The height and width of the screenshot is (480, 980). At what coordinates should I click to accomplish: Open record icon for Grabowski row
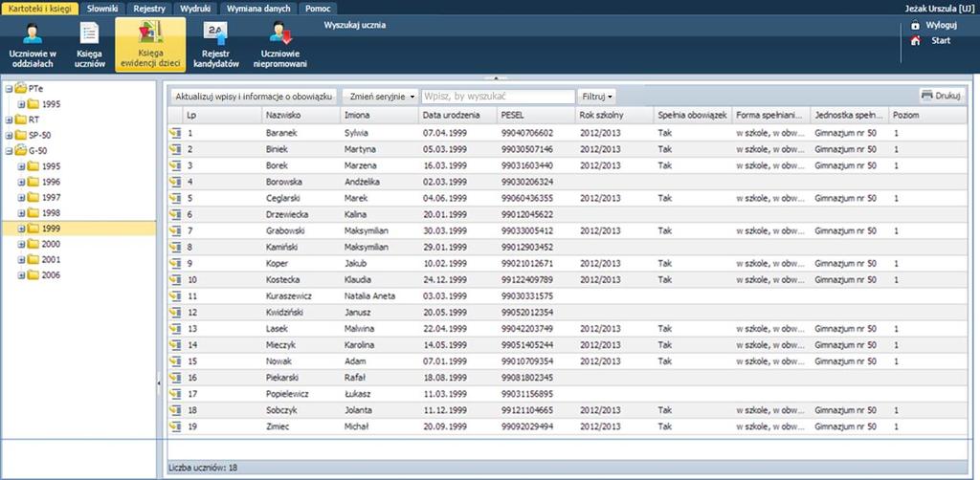[175, 231]
